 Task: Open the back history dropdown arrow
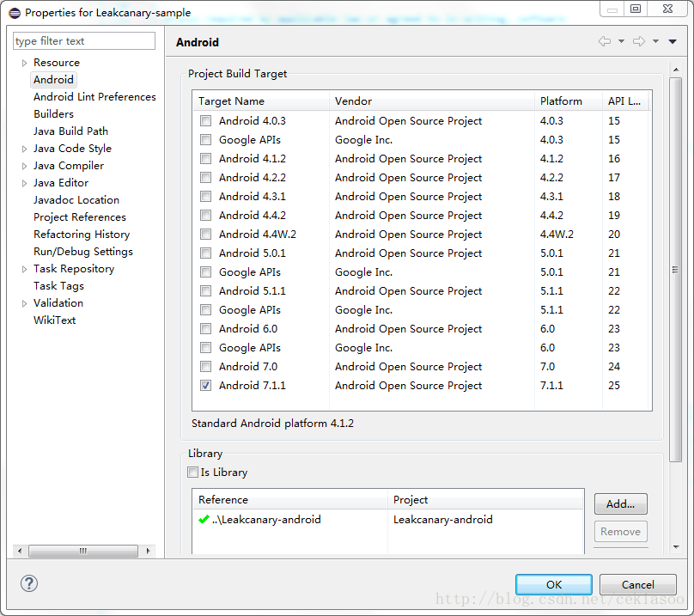[621, 41]
